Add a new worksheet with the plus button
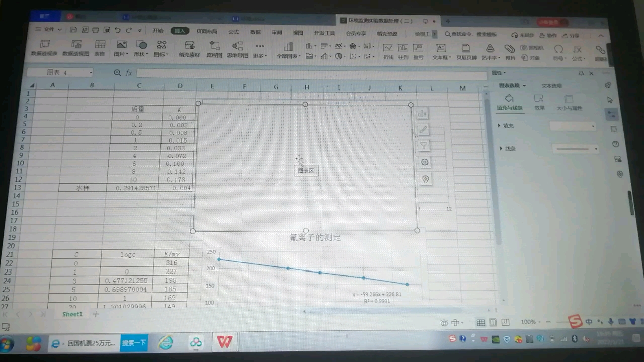644x362 pixels. pyautogui.click(x=96, y=314)
